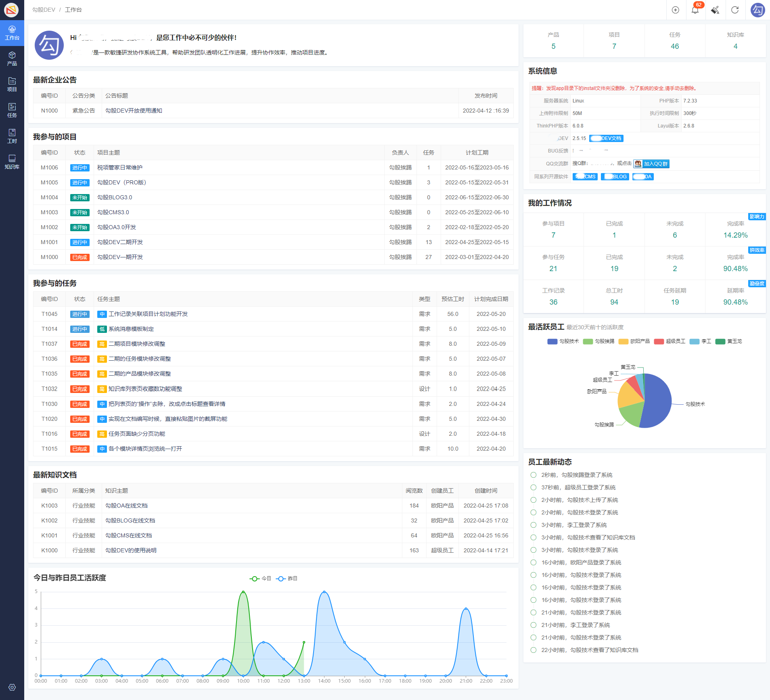This screenshot has width=770, height=700.
Task: Click the 勾股DEV breadcrumb
Action: point(44,10)
